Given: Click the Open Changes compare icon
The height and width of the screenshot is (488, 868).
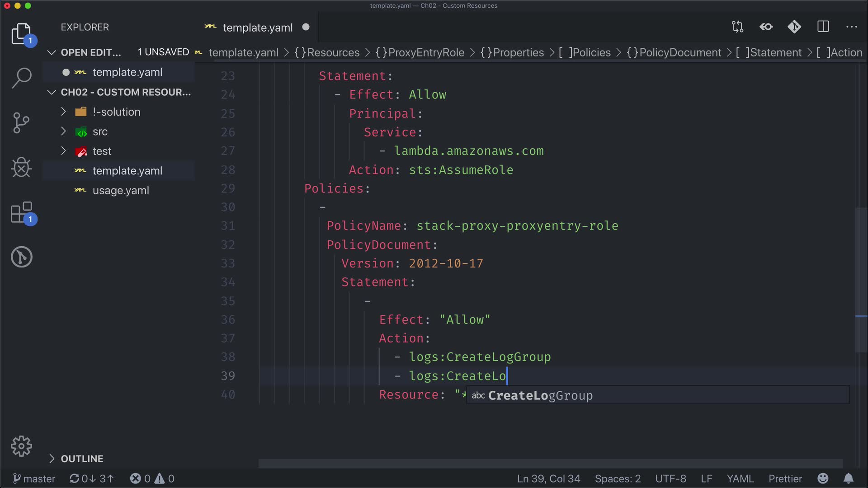Looking at the screenshot, I should pos(737,27).
